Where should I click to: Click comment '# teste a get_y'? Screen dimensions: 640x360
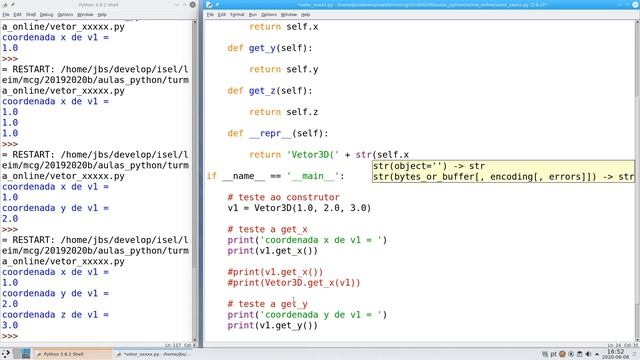[268, 304]
